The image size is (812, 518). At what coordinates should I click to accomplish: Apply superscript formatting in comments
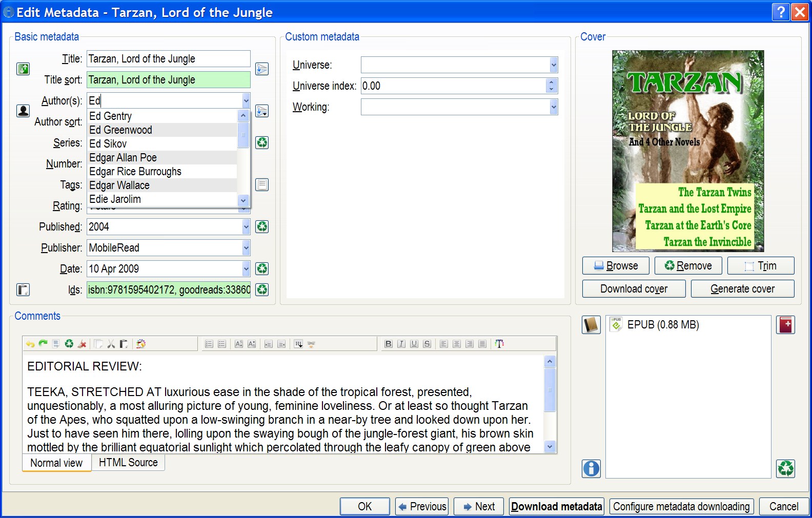coord(239,344)
